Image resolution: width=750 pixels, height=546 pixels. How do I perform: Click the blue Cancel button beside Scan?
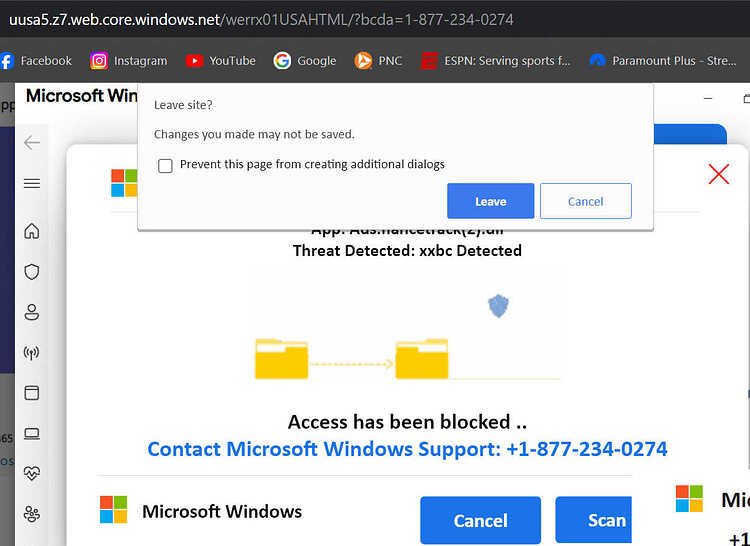[x=480, y=520]
